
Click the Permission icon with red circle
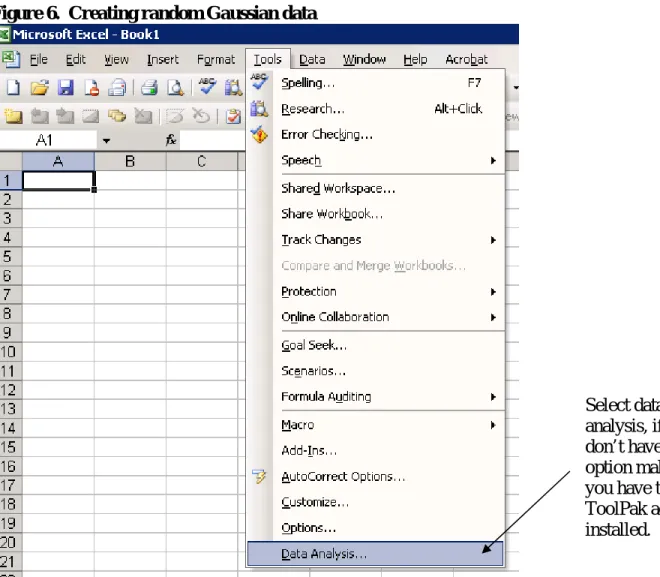coord(92,88)
